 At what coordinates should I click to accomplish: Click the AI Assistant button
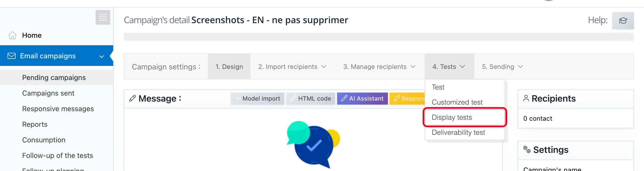362,98
